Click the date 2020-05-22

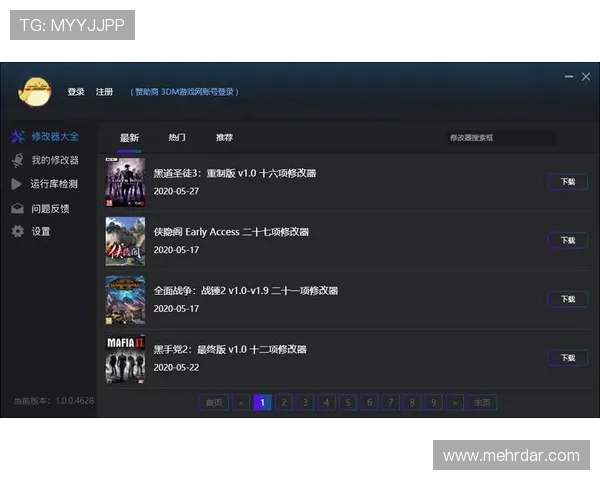click(176, 367)
